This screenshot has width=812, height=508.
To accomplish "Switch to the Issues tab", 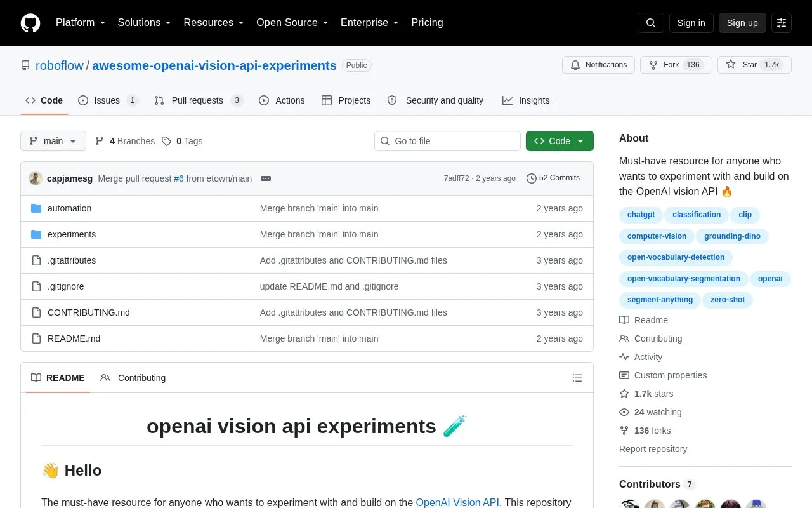I will coord(108,100).
